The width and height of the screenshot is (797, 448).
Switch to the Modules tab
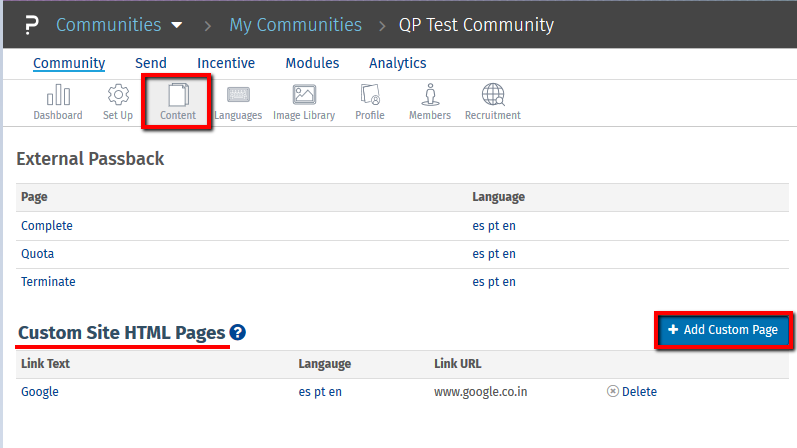312,63
